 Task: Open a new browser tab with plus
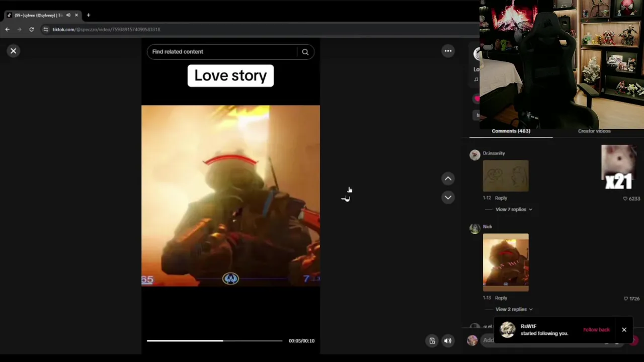(88, 15)
